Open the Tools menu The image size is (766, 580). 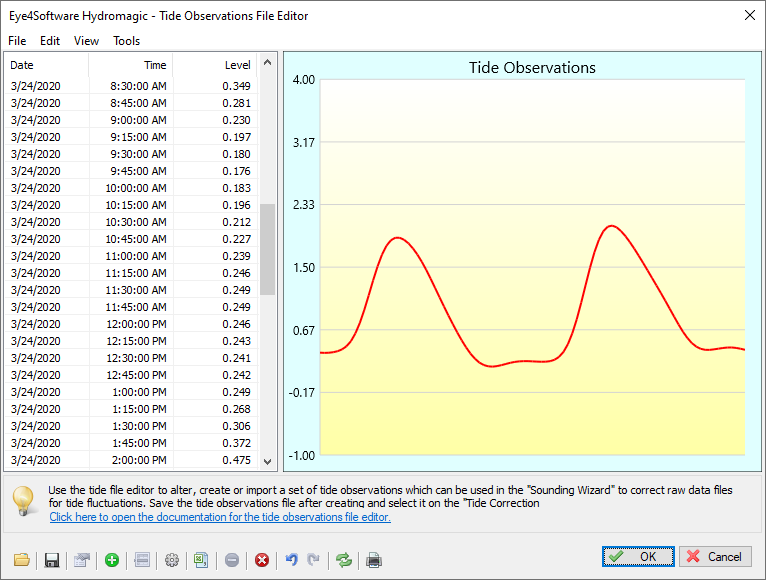tap(127, 41)
